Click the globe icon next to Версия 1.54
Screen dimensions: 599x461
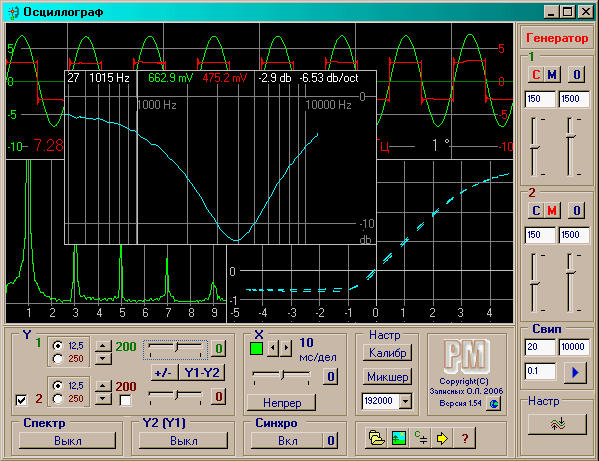(x=494, y=403)
